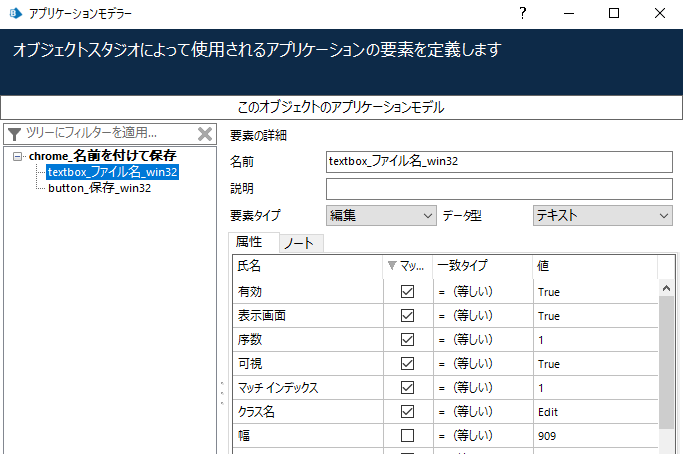The height and width of the screenshot is (454, 683).
Task: Select button_保存_win32 tree item
Action: tap(99, 188)
